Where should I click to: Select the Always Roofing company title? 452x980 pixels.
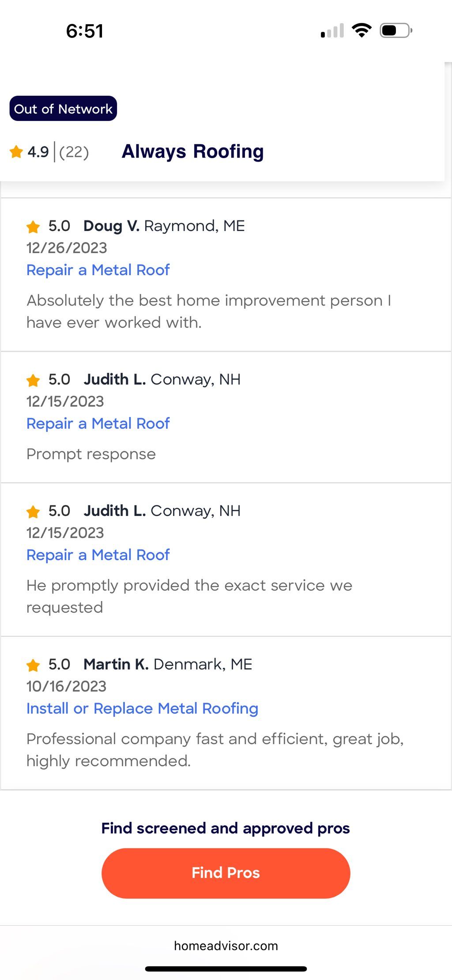pyautogui.click(x=193, y=151)
